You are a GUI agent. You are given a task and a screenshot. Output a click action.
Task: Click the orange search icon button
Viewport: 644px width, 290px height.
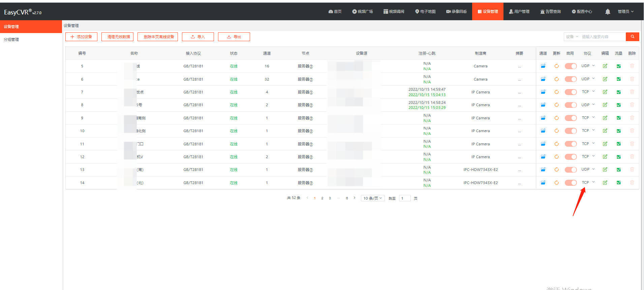click(x=633, y=37)
